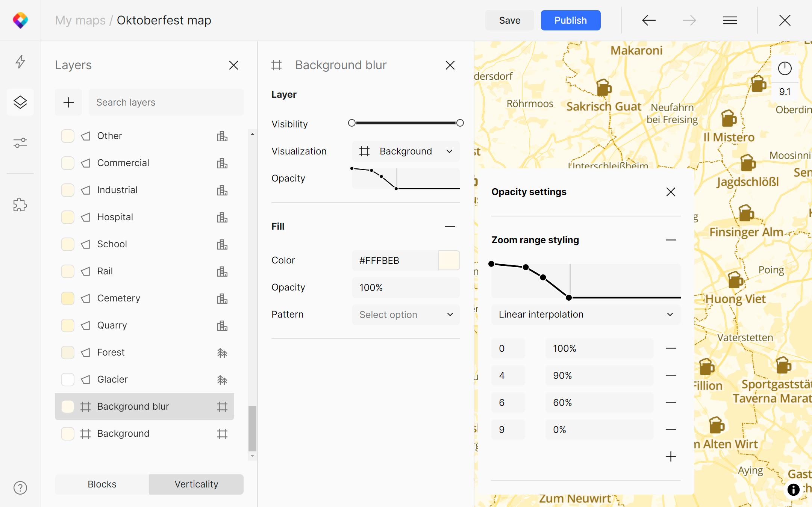Click the add new layer plus button
This screenshot has height=507, width=812.
click(68, 102)
